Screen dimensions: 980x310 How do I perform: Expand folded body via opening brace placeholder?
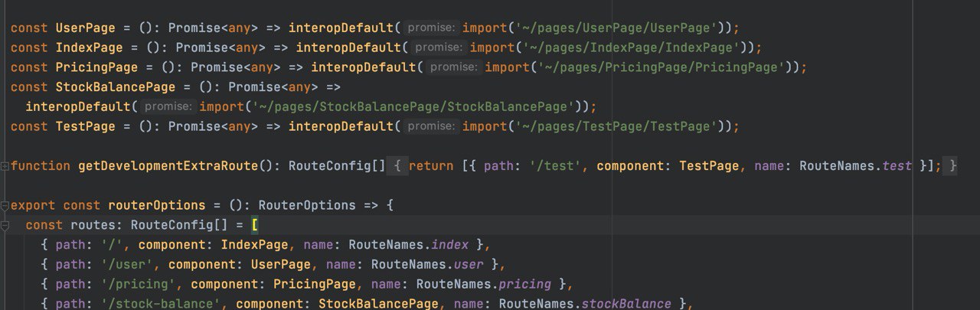pos(398,166)
